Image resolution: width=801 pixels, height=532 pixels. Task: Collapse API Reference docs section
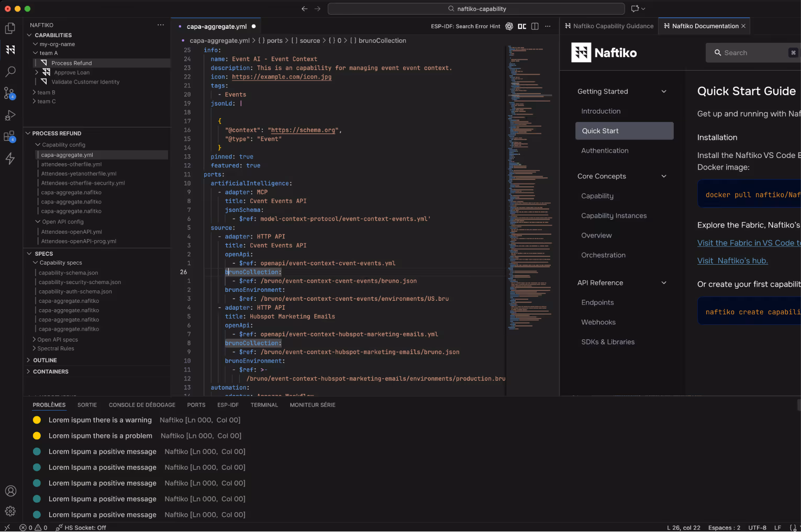pyautogui.click(x=664, y=283)
